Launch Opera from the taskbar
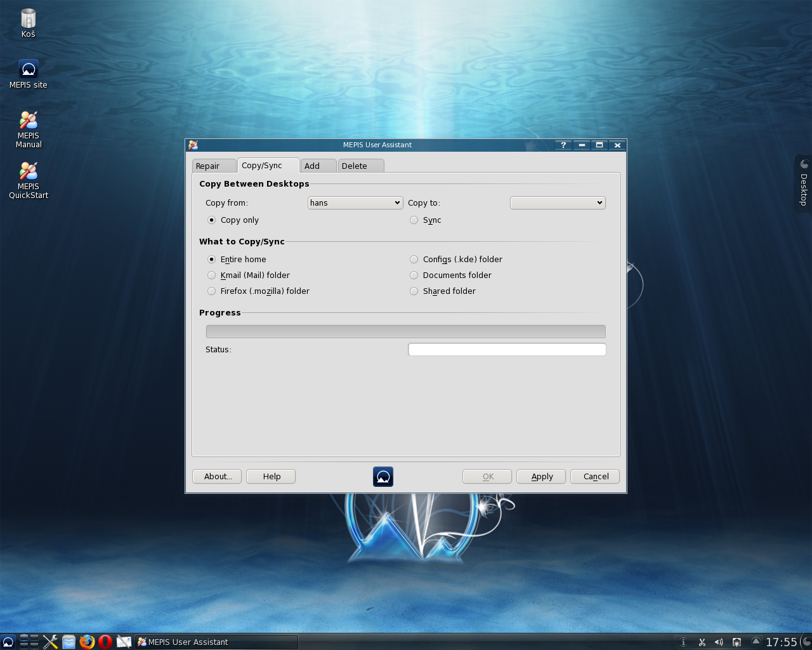Image resolution: width=812 pixels, height=650 pixels. tap(105, 642)
